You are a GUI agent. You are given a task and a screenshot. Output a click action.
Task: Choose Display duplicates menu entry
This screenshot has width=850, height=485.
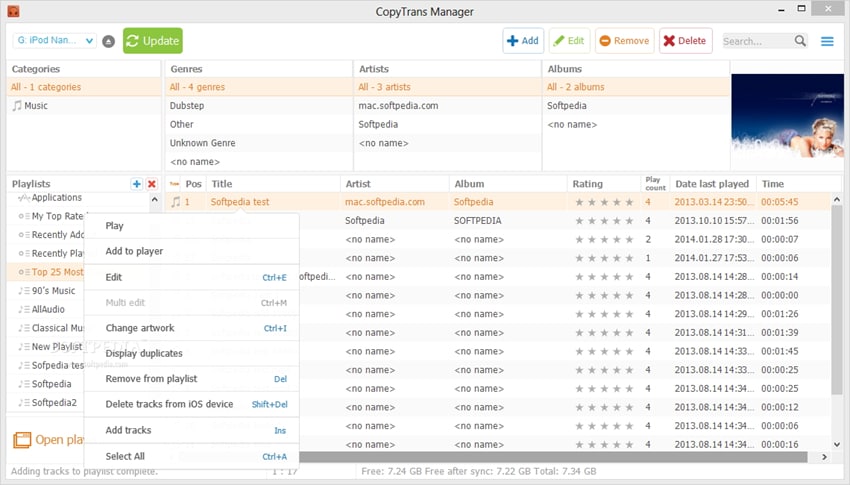click(x=192, y=353)
